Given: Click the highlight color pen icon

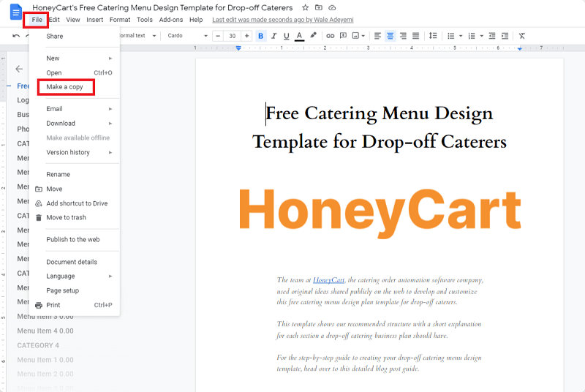Looking at the screenshot, I should point(314,35).
